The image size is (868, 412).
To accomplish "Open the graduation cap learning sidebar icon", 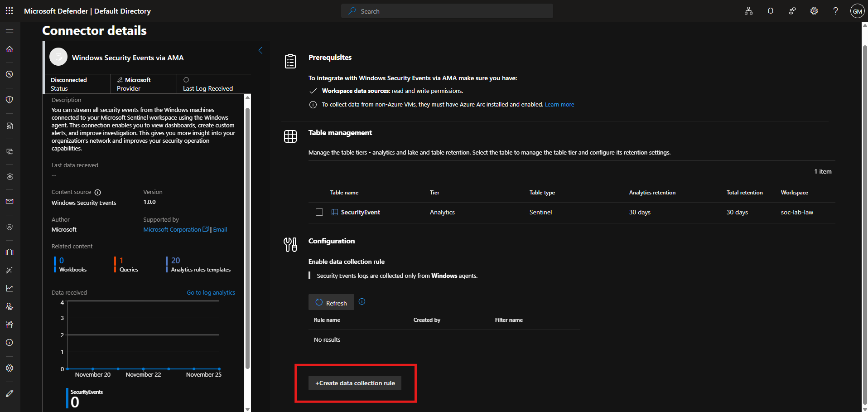I will [10, 306].
